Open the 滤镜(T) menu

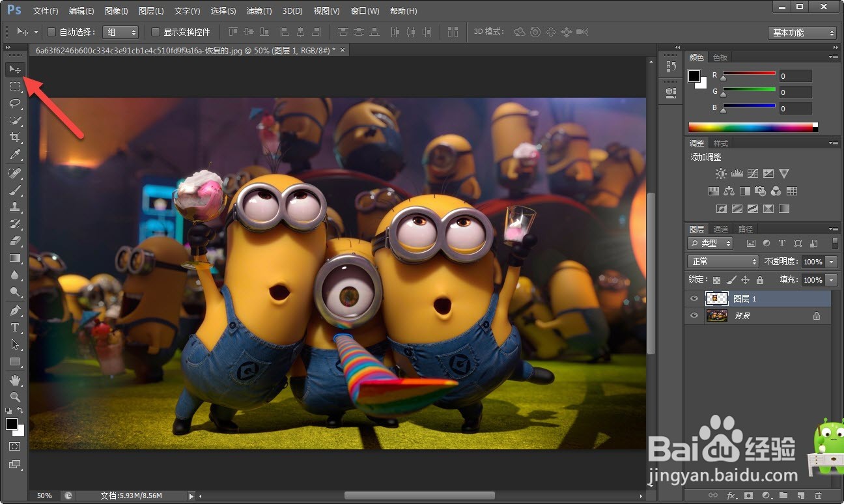[x=259, y=11]
